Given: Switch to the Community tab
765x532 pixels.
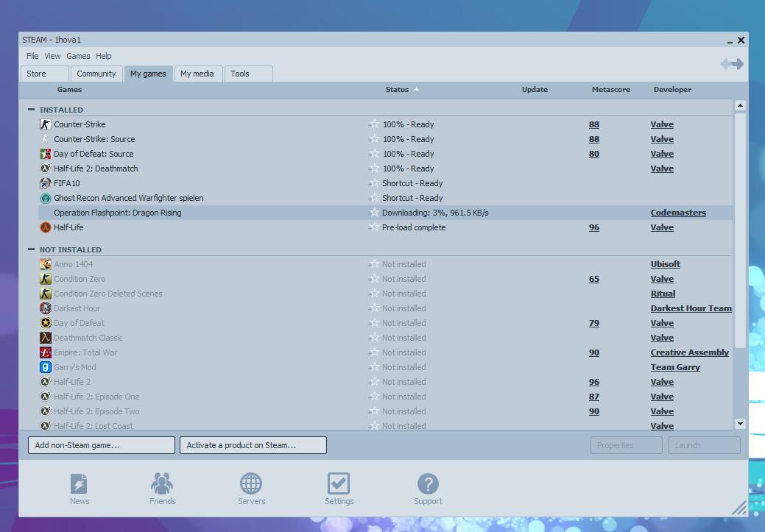Looking at the screenshot, I should (96, 74).
